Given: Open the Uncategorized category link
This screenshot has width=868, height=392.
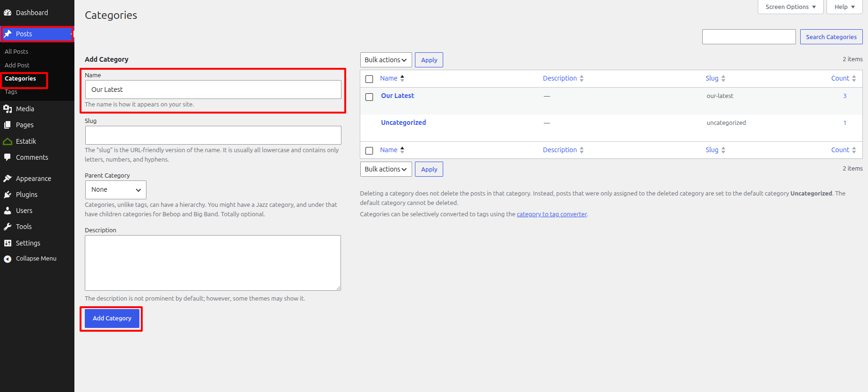Looking at the screenshot, I should 404,122.
